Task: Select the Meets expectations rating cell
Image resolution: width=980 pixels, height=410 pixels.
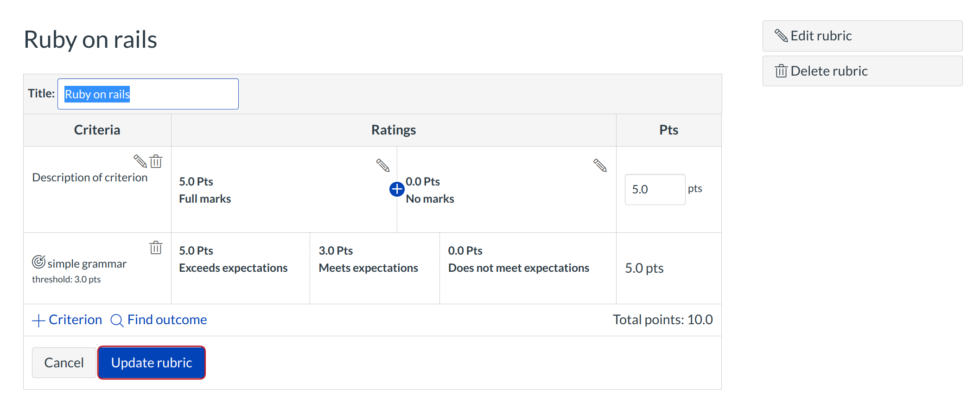Action: pos(374,268)
